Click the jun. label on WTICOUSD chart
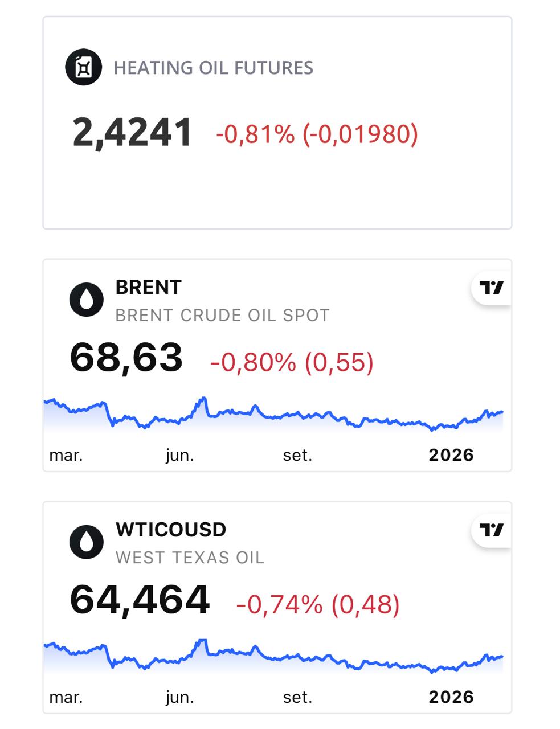 click(x=179, y=697)
